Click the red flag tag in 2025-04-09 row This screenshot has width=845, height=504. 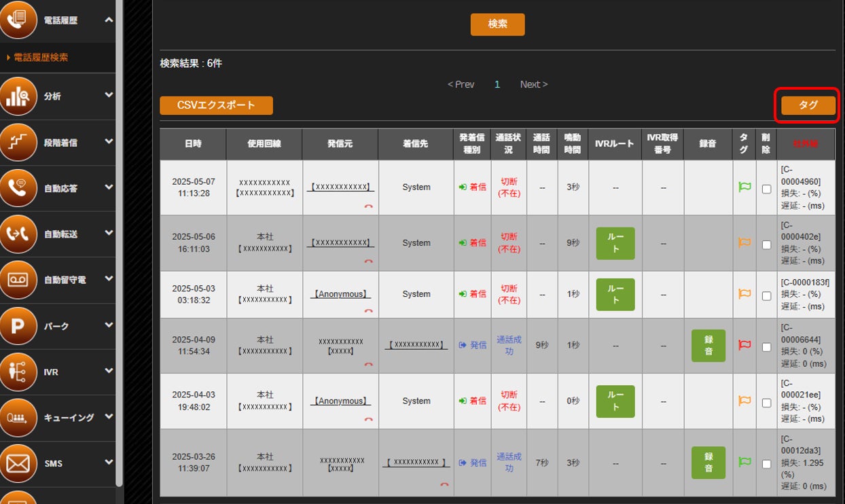(x=744, y=344)
